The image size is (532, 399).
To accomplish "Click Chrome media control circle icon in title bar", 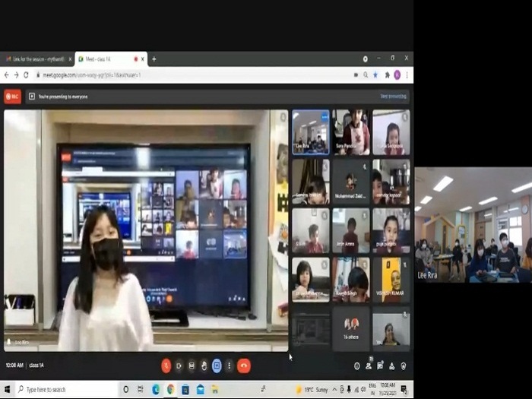I will click(366, 59).
